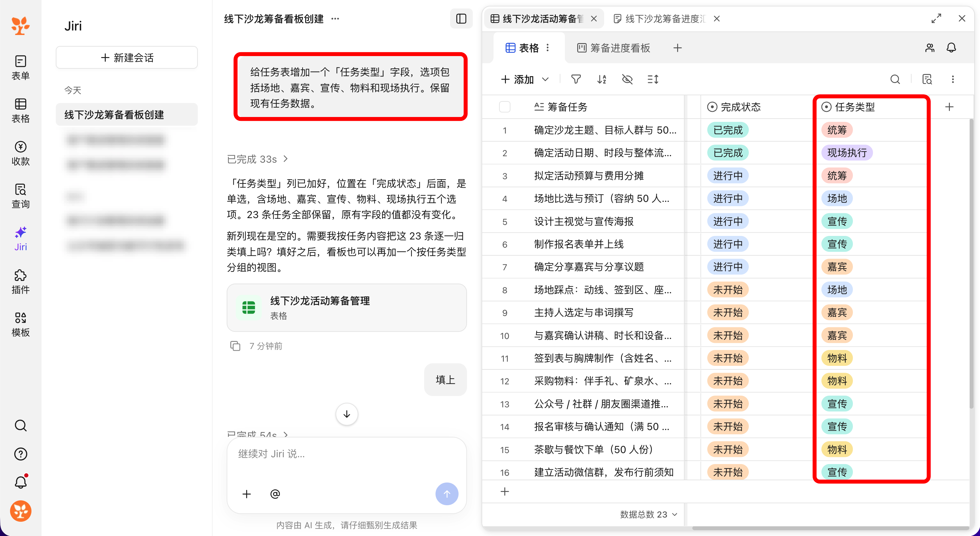Viewport: 980px width, 536px height.
Task: Add a new column with plus header
Action: click(x=949, y=107)
